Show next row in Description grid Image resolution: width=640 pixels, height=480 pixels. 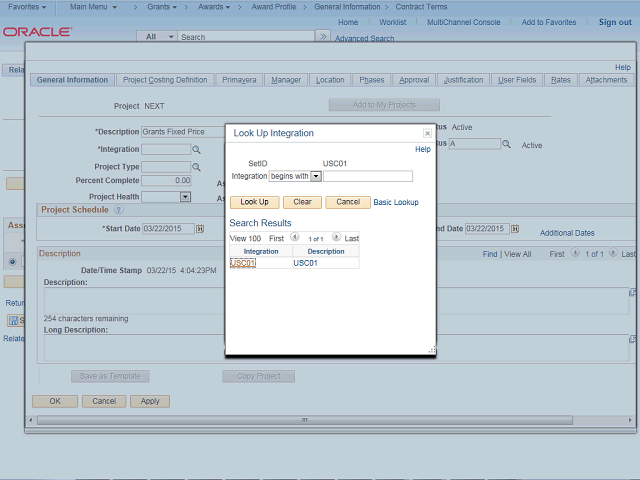point(613,253)
